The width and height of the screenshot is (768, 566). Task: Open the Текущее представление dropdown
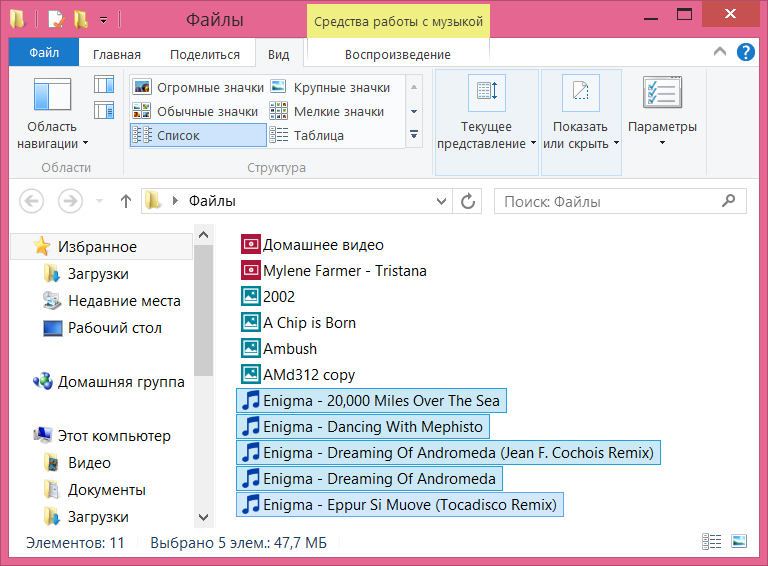486,122
